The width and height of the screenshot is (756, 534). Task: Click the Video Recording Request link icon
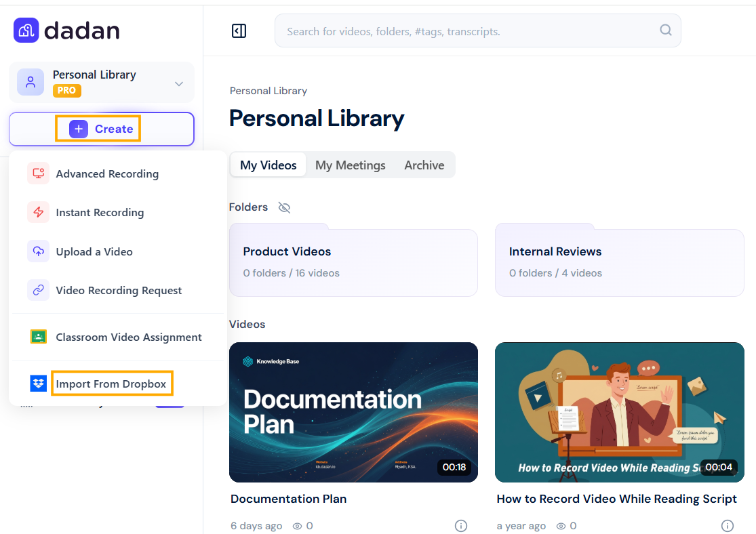tap(38, 290)
